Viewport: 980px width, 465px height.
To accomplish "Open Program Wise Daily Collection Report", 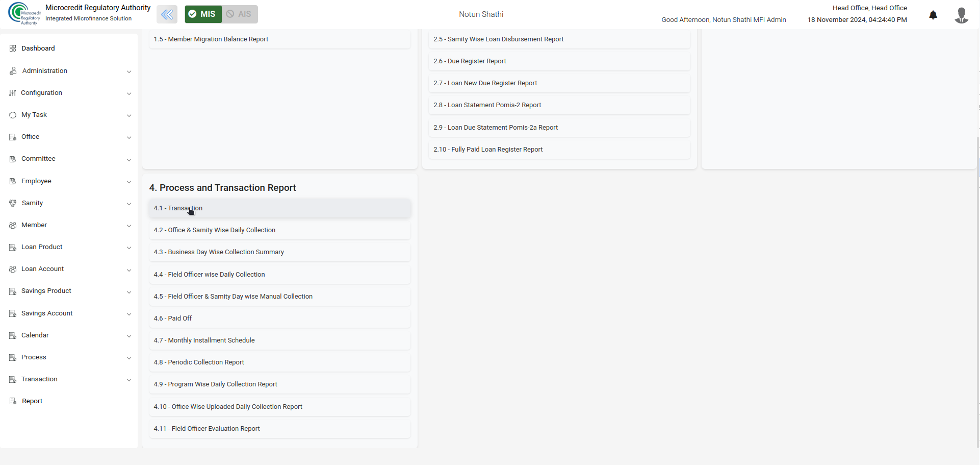I will (x=279, y=384).
